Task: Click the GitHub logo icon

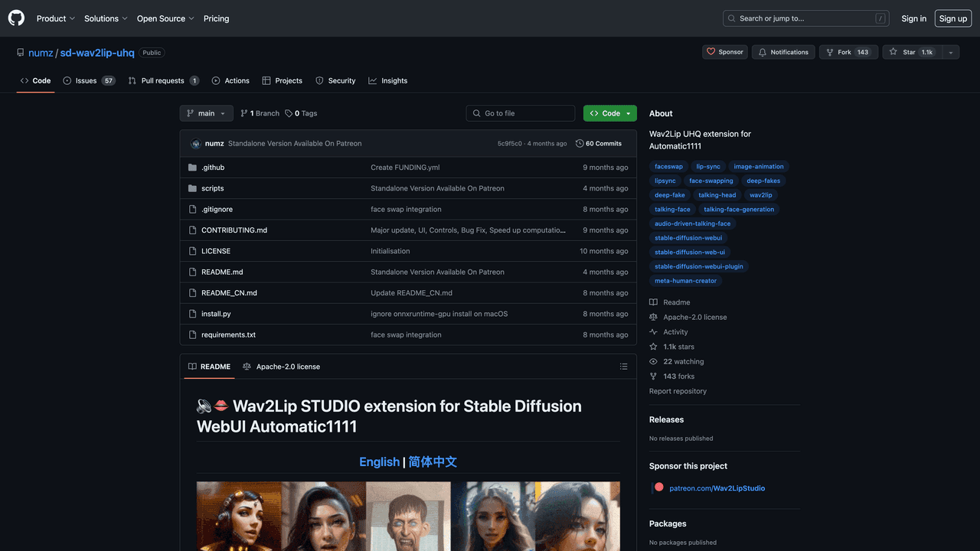Action: pyautogui.click(x=16, y=18)
